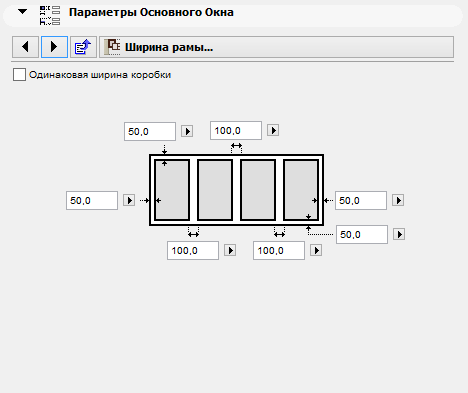Open arrow next to bottom-left mullion field
The height and width of the screenshot is (393, 468).
(230, 250)
